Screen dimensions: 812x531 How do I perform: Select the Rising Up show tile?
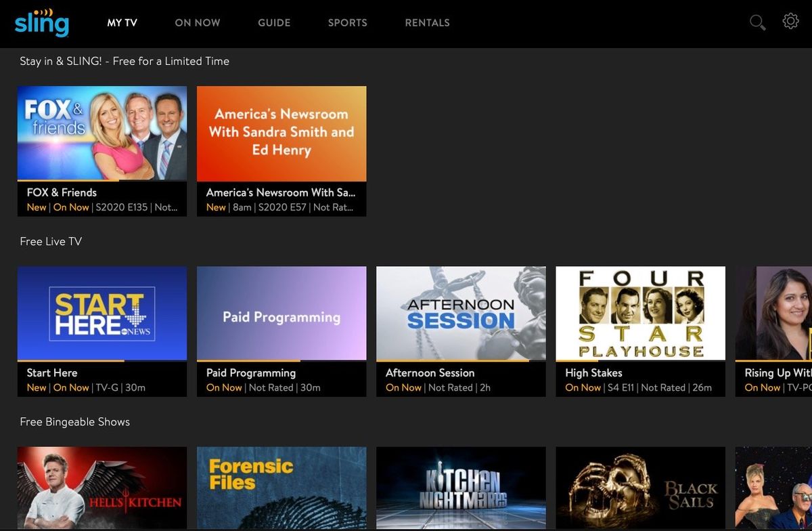778,313
